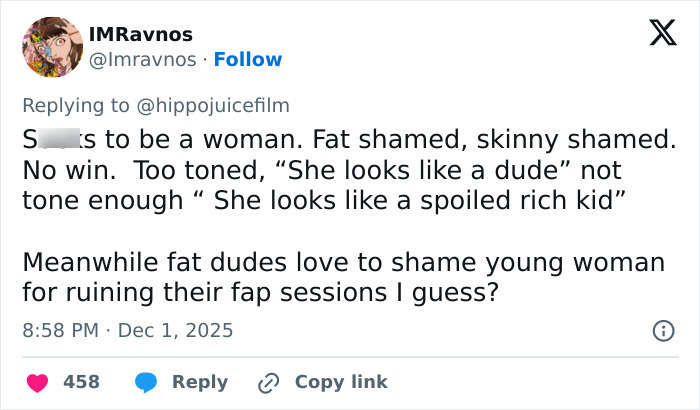Like the tweet with the heart icon
The width and height of the screenshot is (700, 410).
36,382
